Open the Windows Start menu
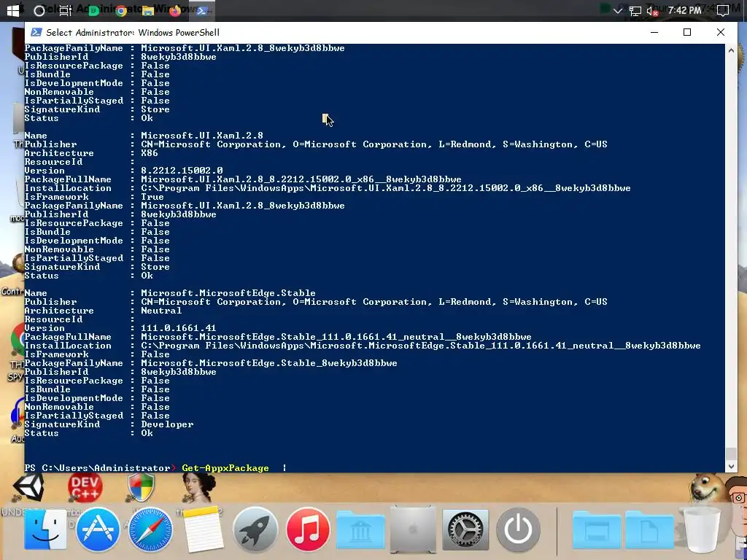Viewport: 747px width, 560px height. (13, 10)
